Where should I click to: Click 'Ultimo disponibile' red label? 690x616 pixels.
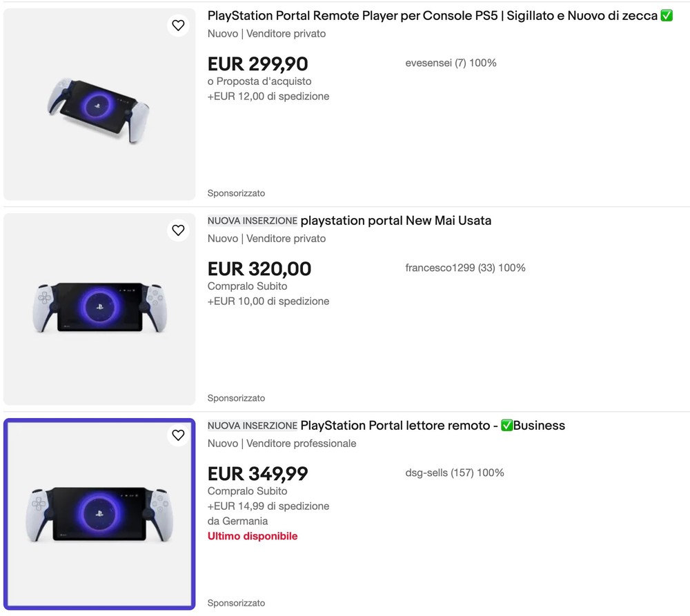click(253, 536)
